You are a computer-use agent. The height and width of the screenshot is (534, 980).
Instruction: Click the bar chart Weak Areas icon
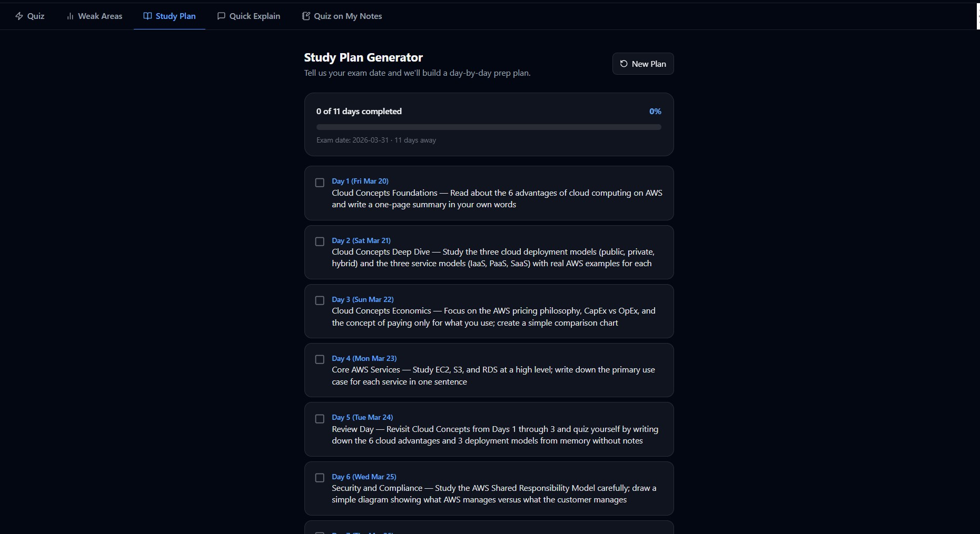70,16
